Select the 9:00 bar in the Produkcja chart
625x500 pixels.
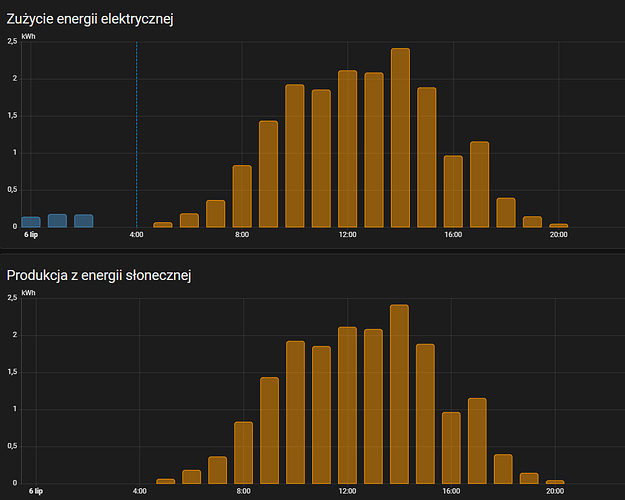(x=269, y=431)
